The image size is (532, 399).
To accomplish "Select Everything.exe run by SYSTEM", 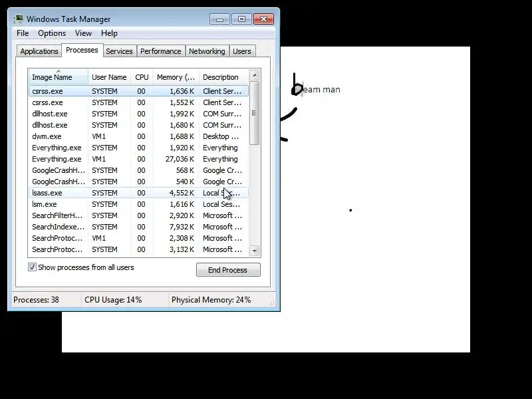I will pyautogui.click(x=139, y=148).
